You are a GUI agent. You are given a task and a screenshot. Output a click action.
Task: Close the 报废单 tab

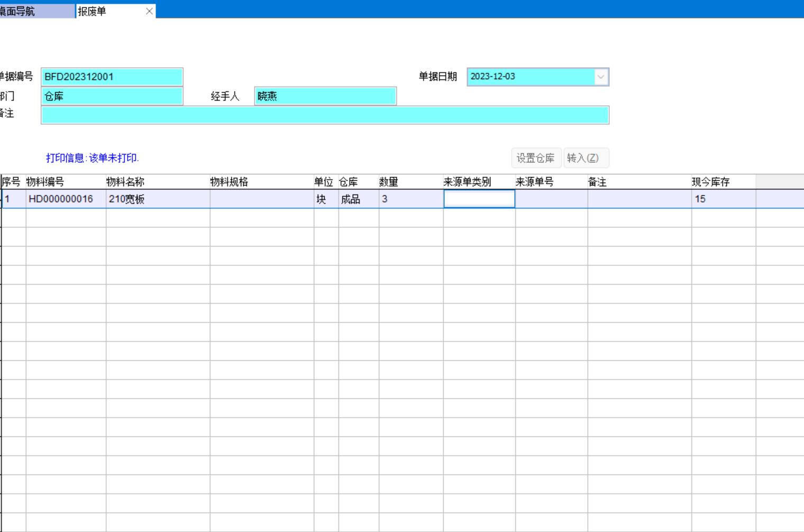coord(149,11)
